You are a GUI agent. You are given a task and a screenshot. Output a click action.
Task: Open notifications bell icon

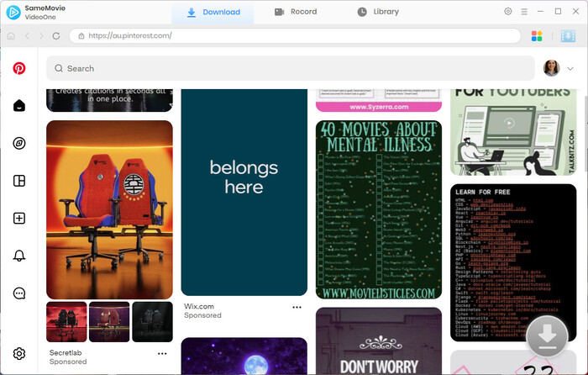pos(18,256)
